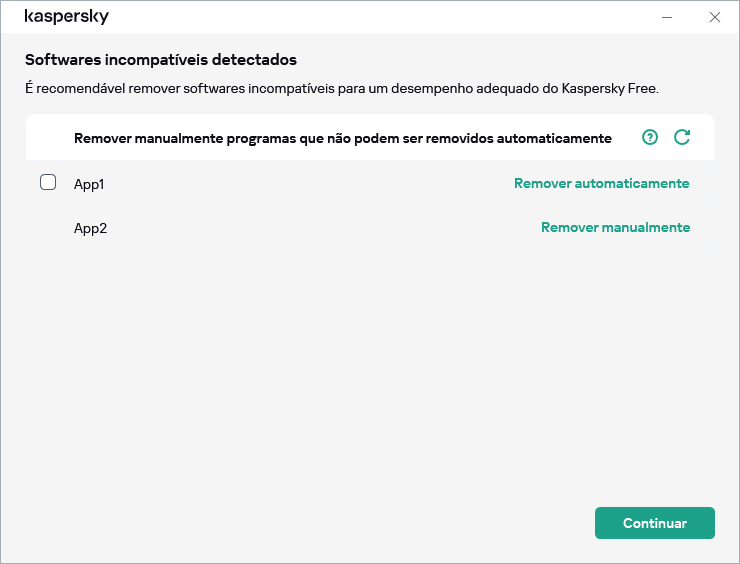This screenshot has height=564, width=740.
Task: Click the empty title bar area
Action: click(x=380, y=17)
